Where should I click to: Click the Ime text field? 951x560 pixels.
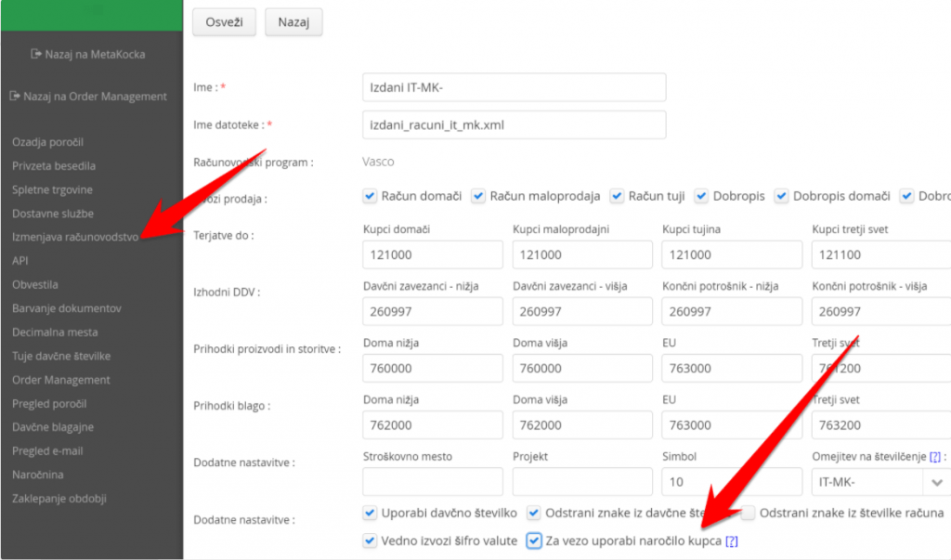pos(515,87)
